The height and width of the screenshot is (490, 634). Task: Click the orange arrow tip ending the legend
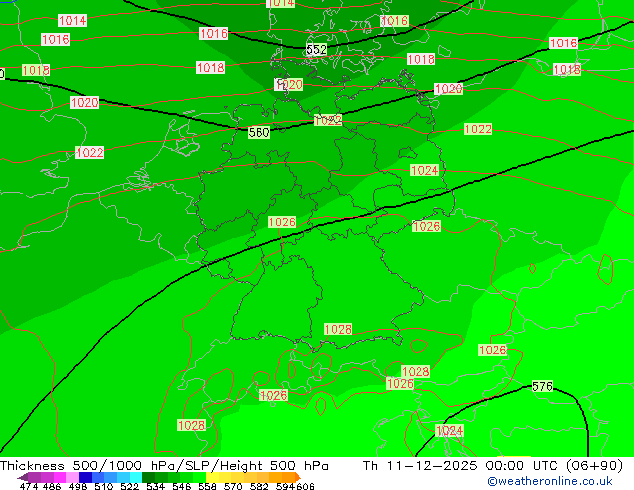tap(298, 477)
